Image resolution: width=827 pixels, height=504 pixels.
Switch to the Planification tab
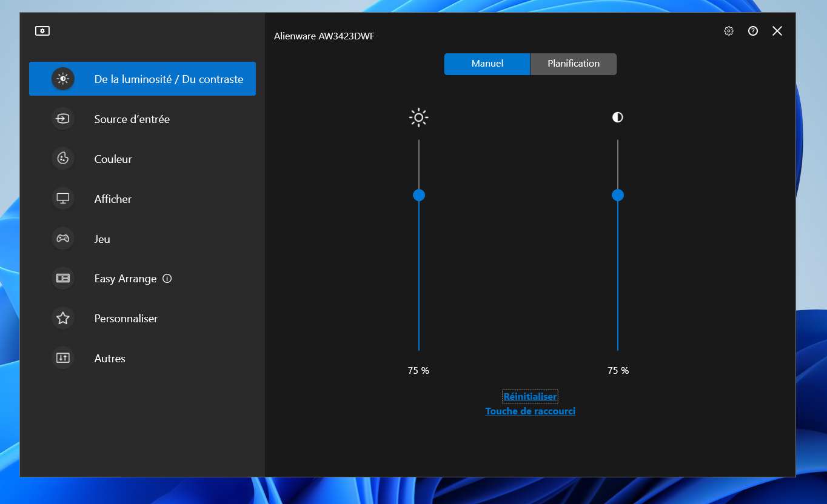click(574, 64)
